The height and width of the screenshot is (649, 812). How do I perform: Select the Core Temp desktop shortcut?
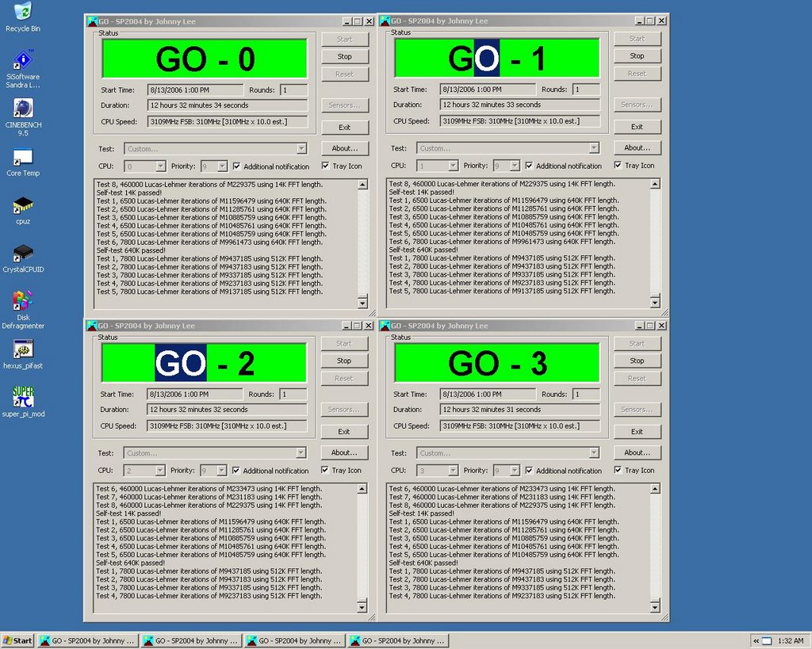coord(23,162)
